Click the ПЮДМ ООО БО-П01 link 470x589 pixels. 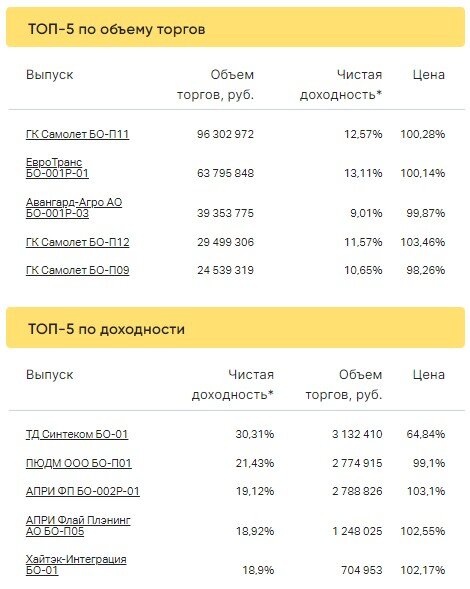coord(79,463)
